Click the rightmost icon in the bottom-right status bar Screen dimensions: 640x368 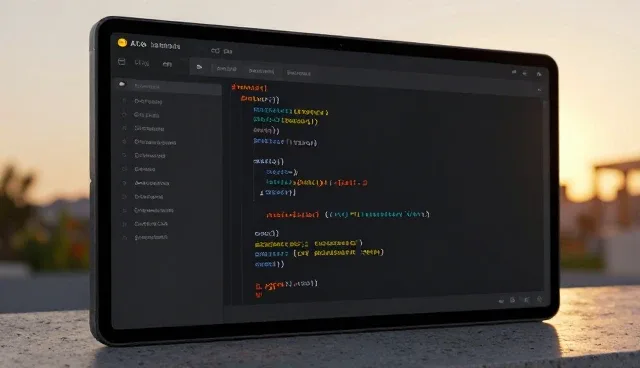click(x=540, y=300)
